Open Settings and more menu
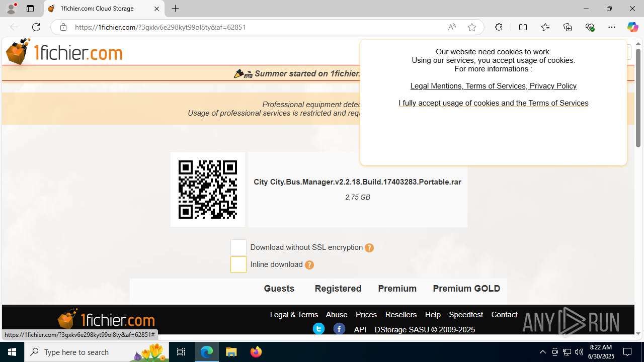This screenshot has height=362, width=644. pyautogui.click(x=612, y=27)
